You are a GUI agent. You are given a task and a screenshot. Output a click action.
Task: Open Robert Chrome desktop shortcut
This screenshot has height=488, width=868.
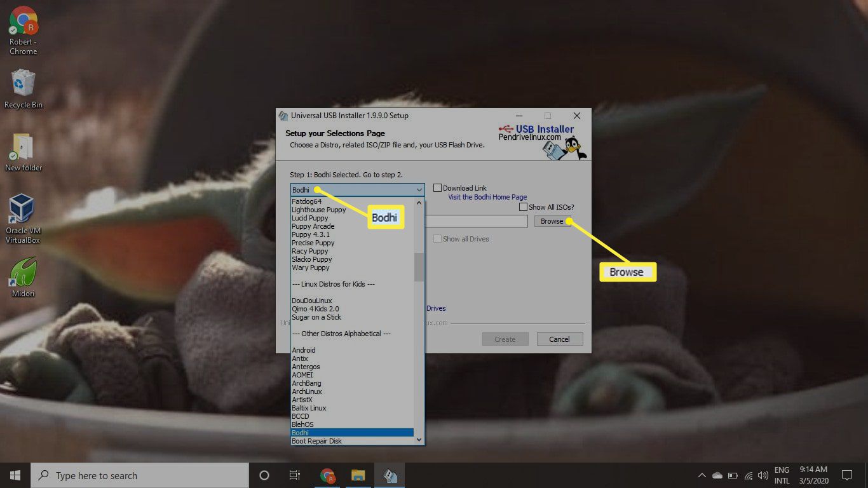tap(24, 30)
